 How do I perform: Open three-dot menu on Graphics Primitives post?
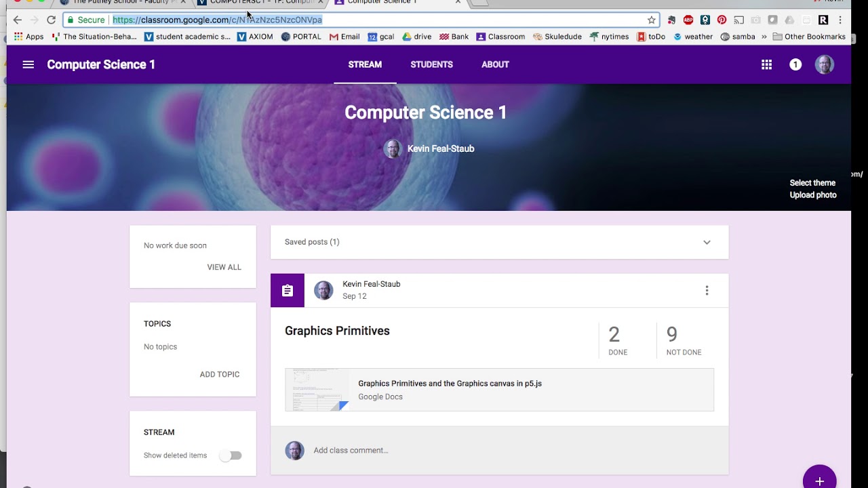(707, 291)
